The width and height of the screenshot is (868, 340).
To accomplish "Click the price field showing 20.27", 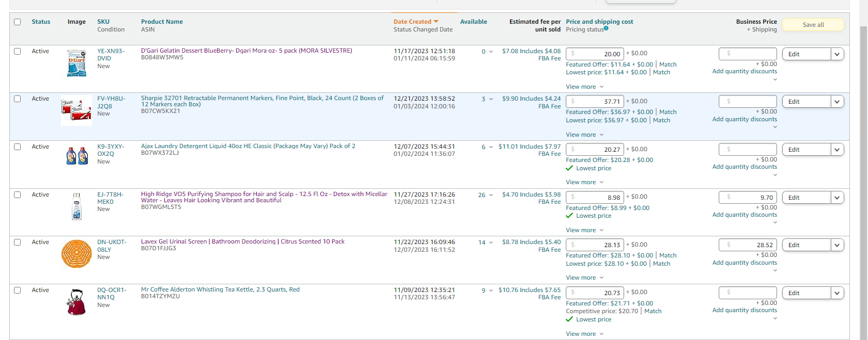I will click(595, 150).
